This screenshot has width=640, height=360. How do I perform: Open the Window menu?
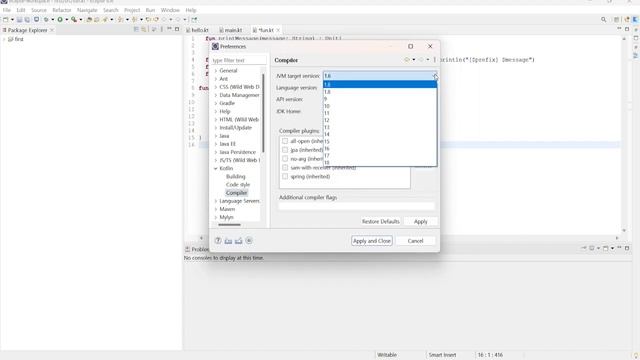pyautogui.click(x=170, y=10)
